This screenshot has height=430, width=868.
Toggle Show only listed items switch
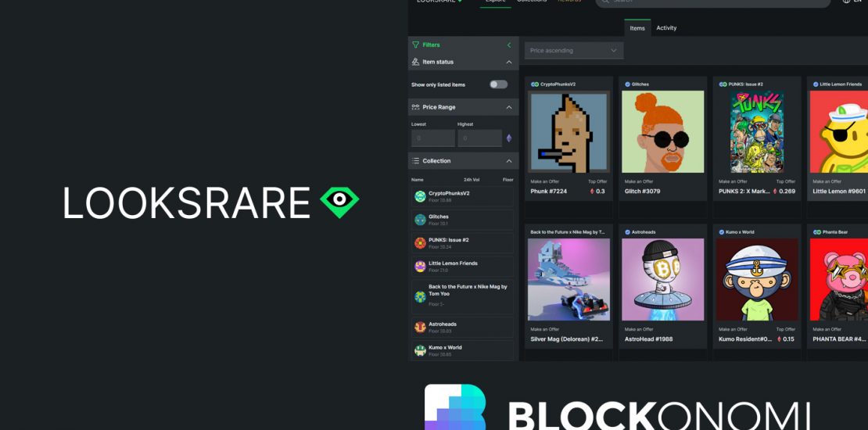(x=498, y=84)
